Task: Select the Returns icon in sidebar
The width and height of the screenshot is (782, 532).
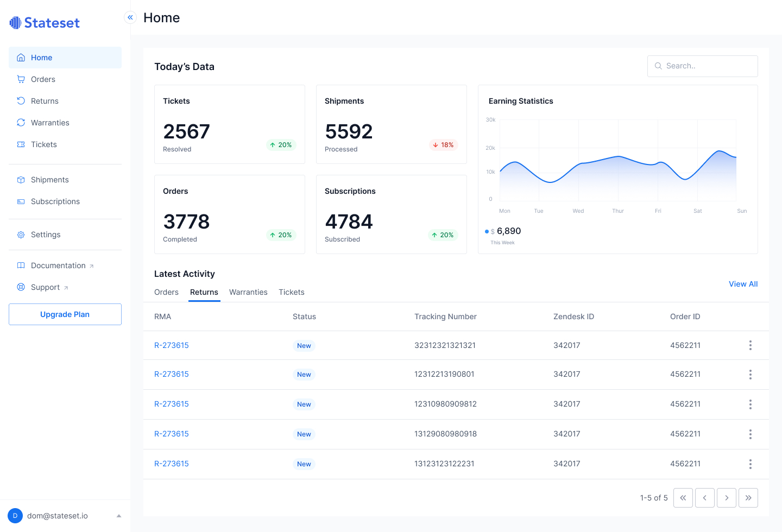Action: tap(21, 100)
